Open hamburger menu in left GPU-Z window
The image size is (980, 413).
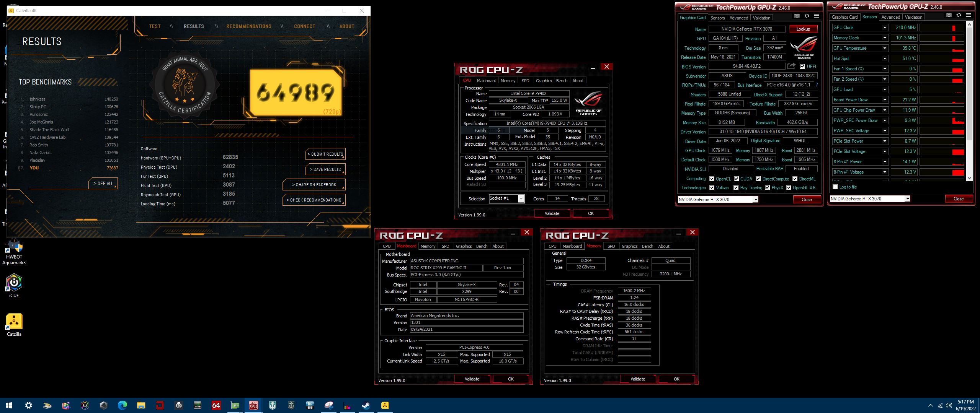[x=817, y=16]
